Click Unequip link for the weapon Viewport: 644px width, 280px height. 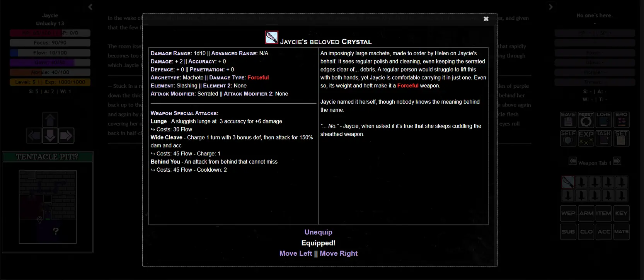318,232
